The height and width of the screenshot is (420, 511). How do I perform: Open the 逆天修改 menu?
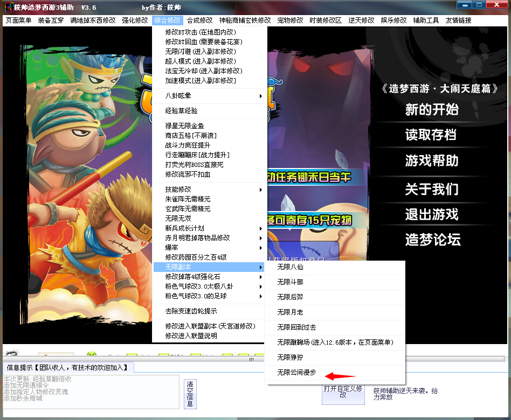(x=361, y=20)
